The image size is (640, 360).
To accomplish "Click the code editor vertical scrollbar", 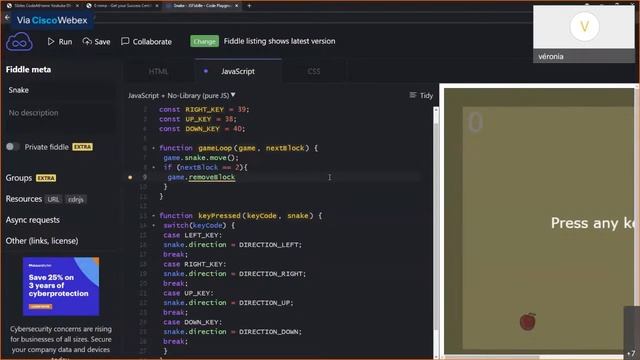I will coord(436,233).
